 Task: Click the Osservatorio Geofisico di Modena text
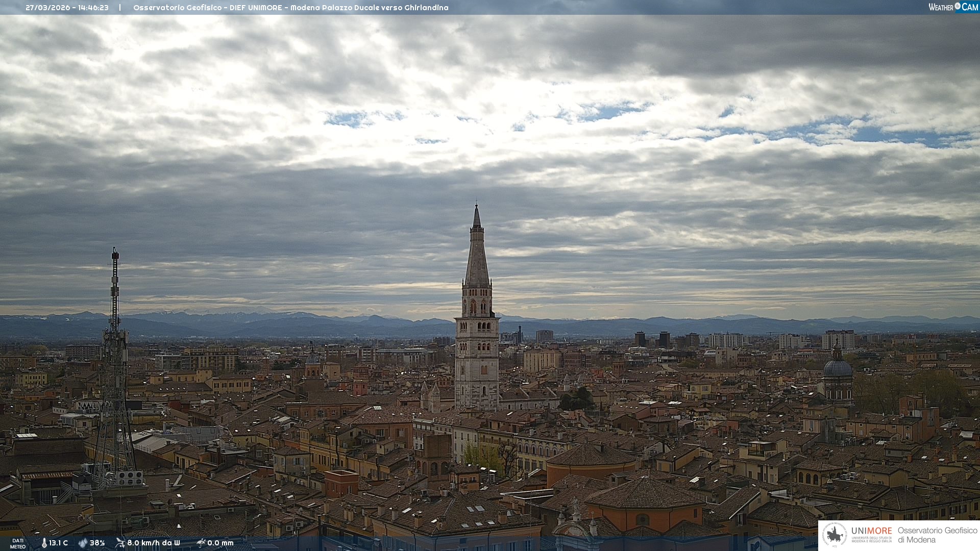pos(937,535)
